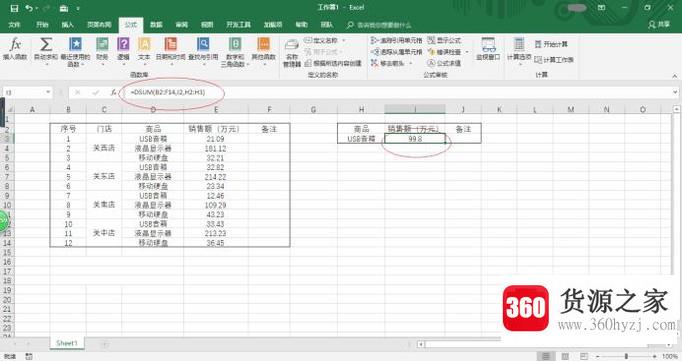Click the ribbon display options icon in title bar
The image size is (682, 361).
602,8
